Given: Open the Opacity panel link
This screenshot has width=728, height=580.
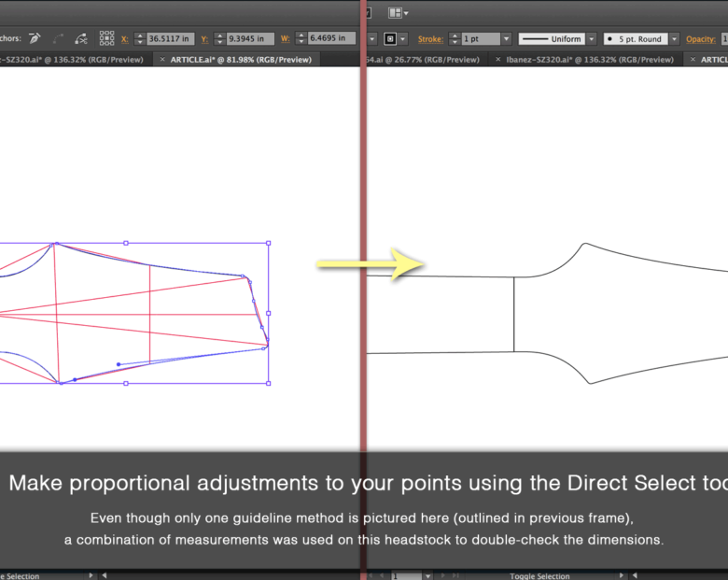Looking at the screenshot, I should click(700, 39).
